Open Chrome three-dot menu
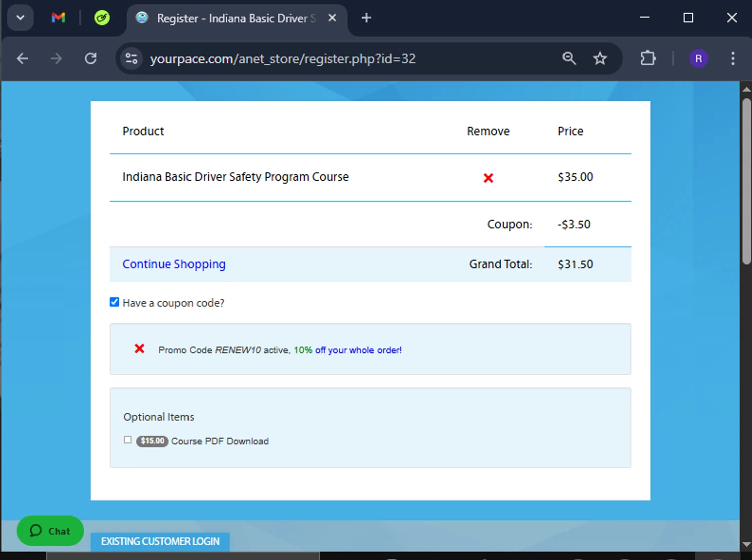752x560 pixels. [733, 59]
